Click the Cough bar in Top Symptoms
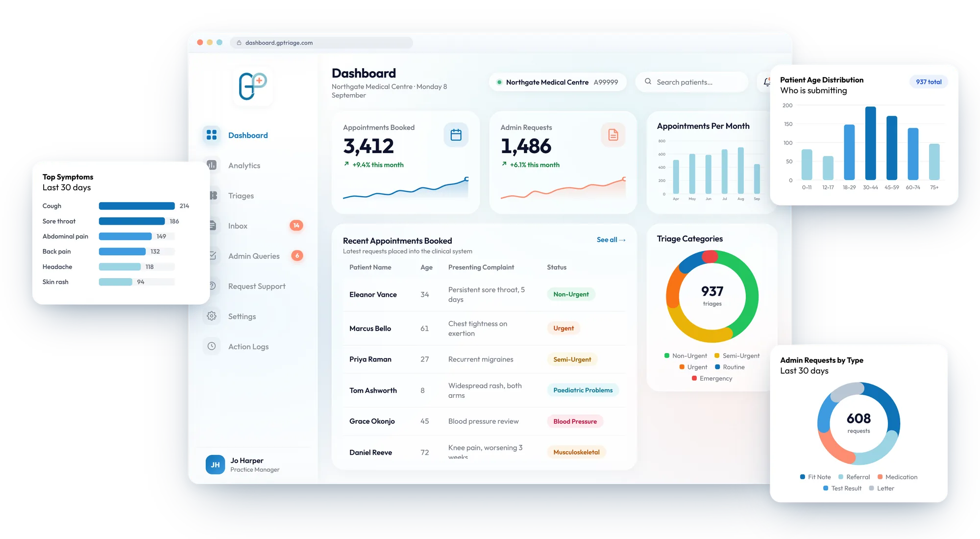 [x=137, y=206]
